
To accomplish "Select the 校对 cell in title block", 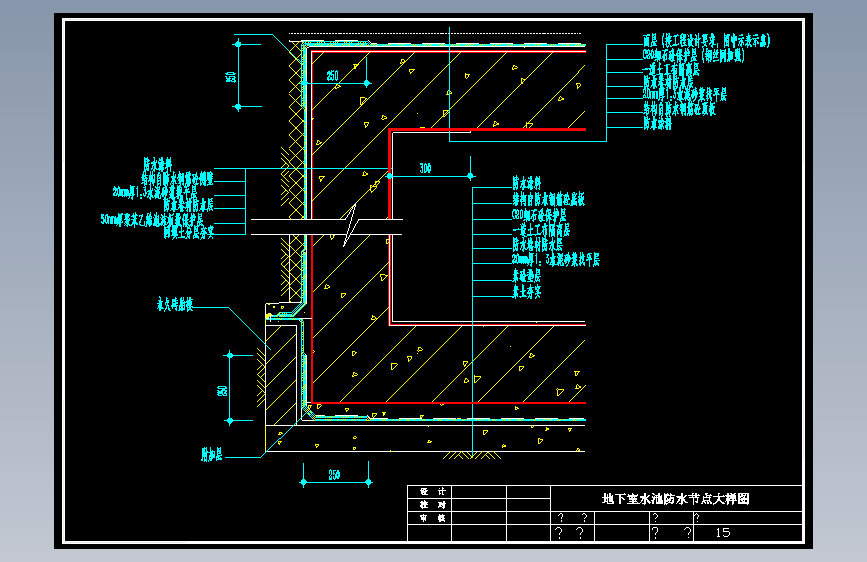I will [x=432, y=504].
